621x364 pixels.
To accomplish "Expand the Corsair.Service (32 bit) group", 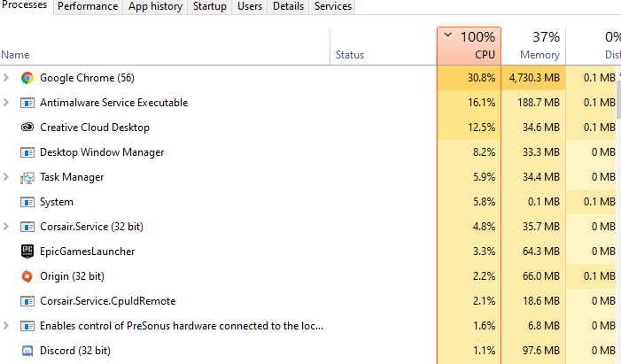I will pyautogui.click(x=6, y=227).
